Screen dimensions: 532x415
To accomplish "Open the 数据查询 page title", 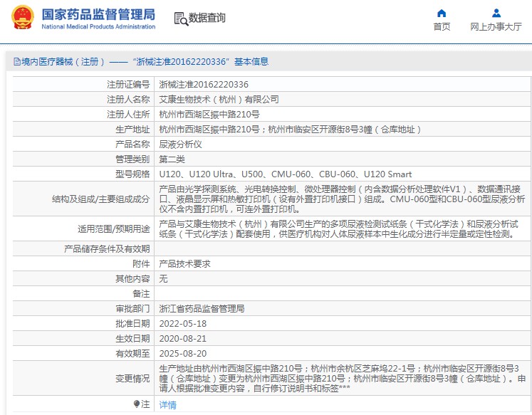I will point(207,19).
